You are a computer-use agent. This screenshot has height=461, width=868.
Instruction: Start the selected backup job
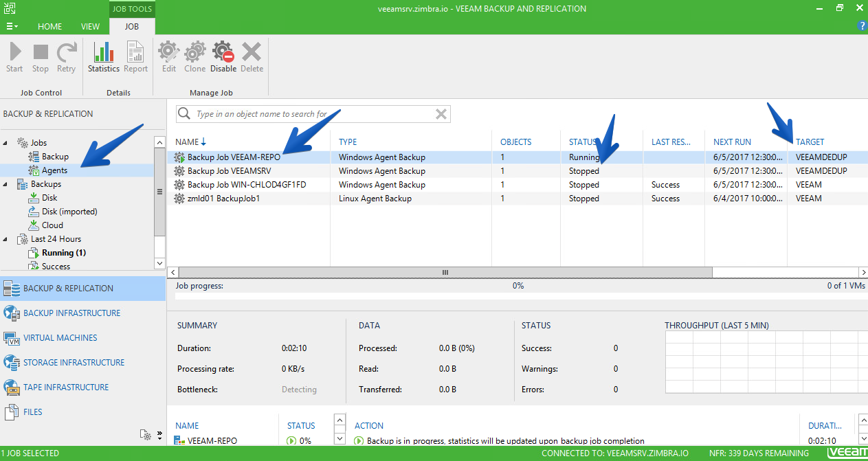coord(14,57)
